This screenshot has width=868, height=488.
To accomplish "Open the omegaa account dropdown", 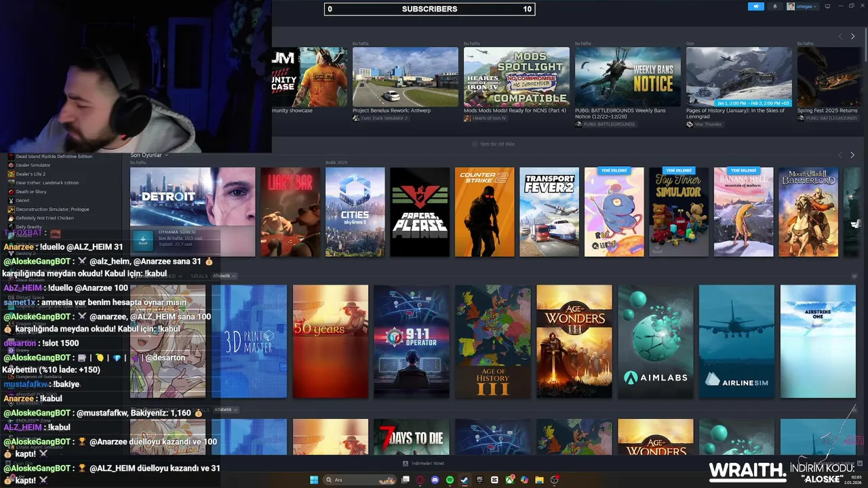I will coord(806,7).
